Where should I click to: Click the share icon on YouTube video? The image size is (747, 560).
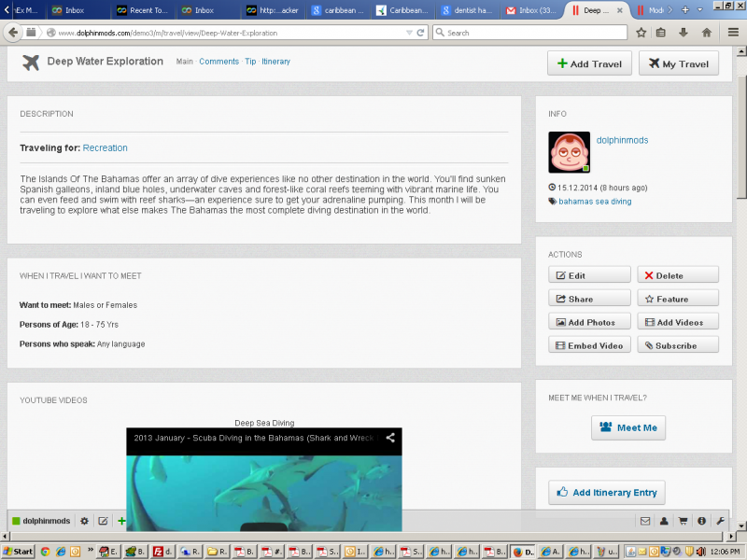[390, 438]
